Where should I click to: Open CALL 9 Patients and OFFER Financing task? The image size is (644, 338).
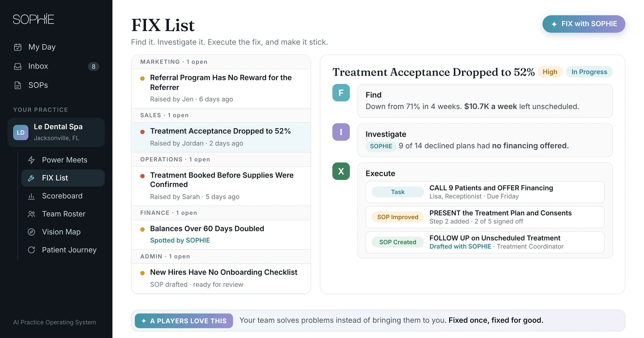[x=485, y=192]
